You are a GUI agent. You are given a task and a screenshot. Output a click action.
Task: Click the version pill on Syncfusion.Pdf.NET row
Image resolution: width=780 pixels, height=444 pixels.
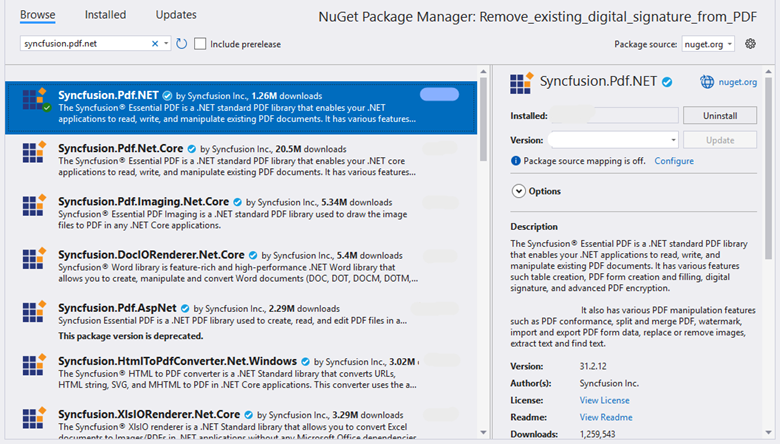439,94
